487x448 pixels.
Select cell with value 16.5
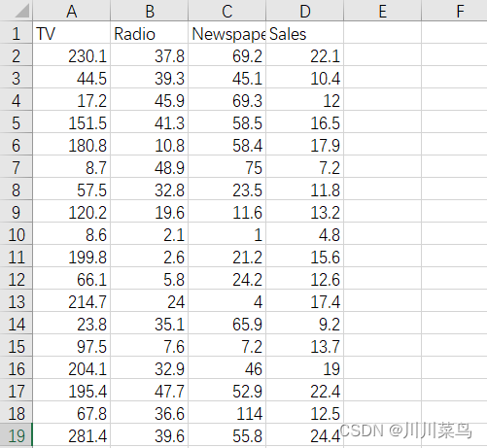click(x=305, y=122)
